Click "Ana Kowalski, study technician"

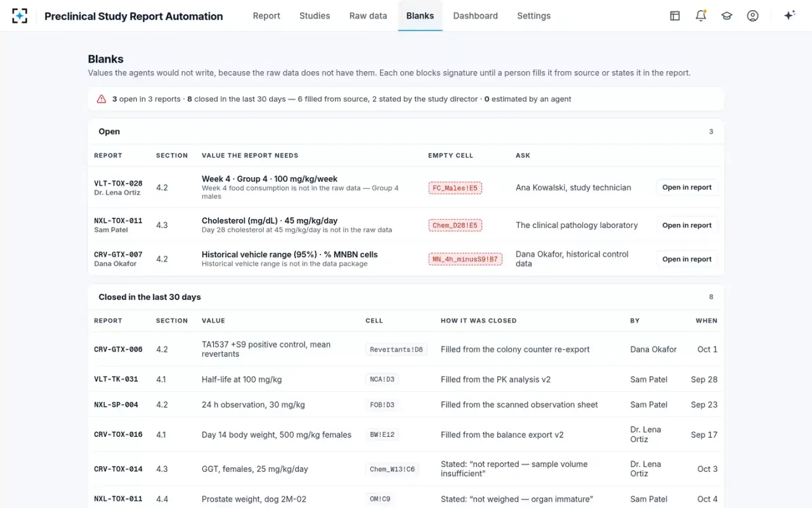coord(573,188)
